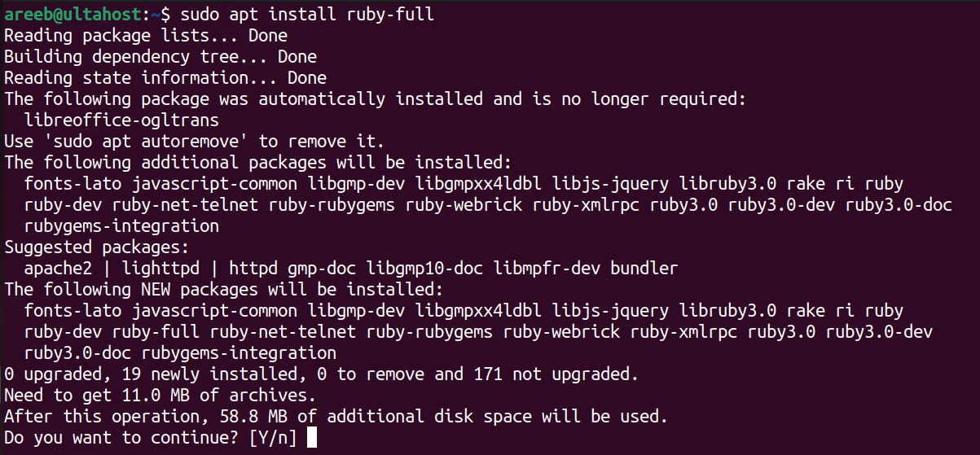980x455 pixels.
Task: Click 'ruby-full' in the NEW packages list
Action: tap(156, 332)
